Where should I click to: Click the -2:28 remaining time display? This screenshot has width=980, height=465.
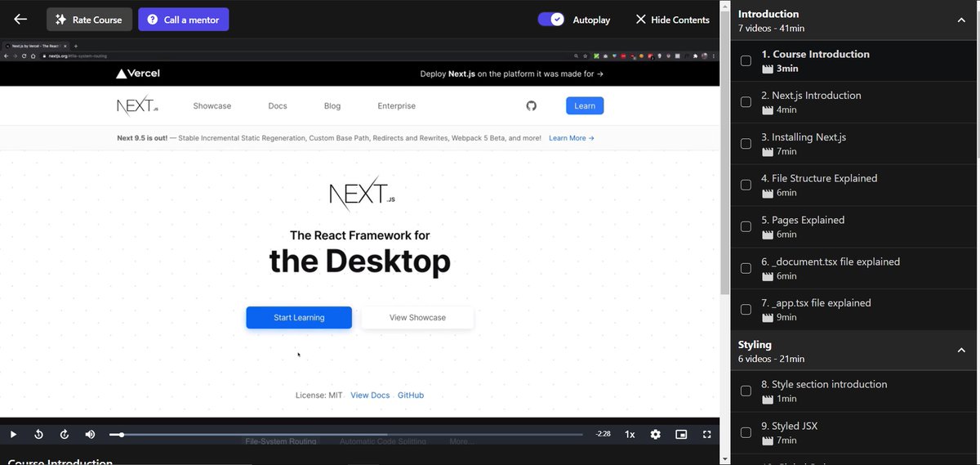604,435
